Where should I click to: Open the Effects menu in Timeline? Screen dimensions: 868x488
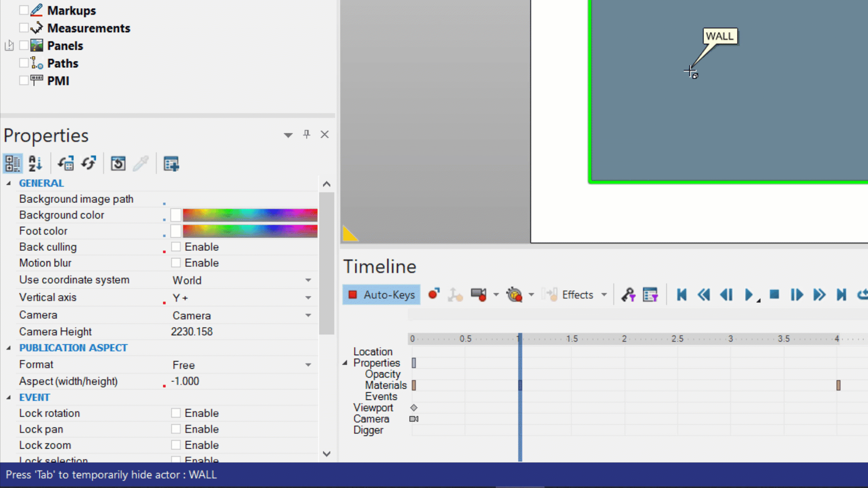pos(577,295)
